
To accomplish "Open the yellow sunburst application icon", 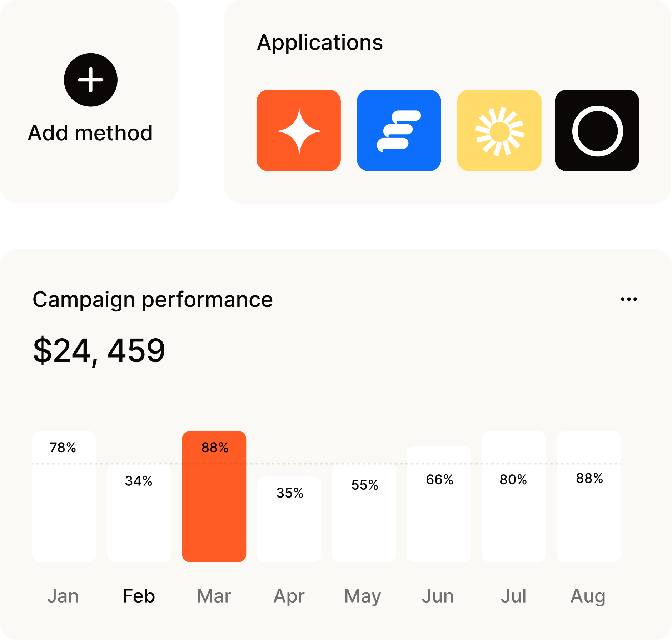I will click(499, 130).
